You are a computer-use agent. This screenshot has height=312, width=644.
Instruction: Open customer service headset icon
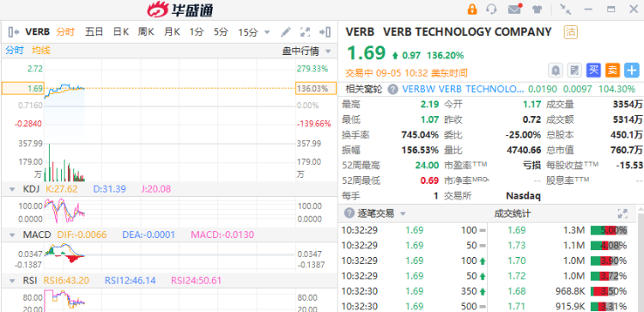click(491, 9)
